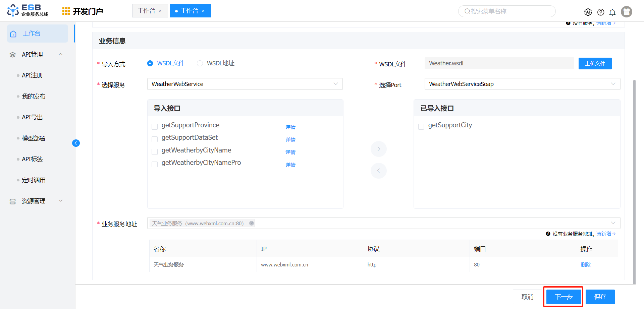The width and height of the screenshot is (644, 309).
Task: Check the getSupportProvince checkbox
Action: pos(155,126)
